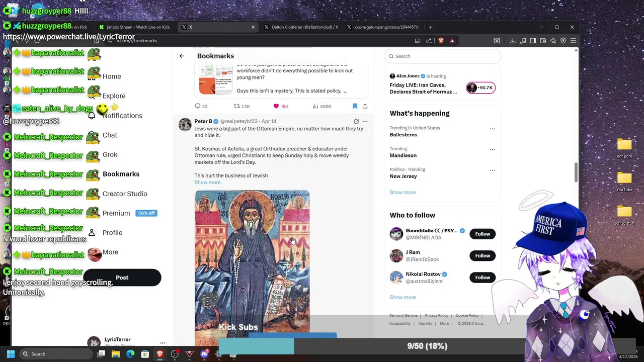This screenshot has height=362, width=644.
Task: Open Terms of Service footer link
Action: click(404, 316)
